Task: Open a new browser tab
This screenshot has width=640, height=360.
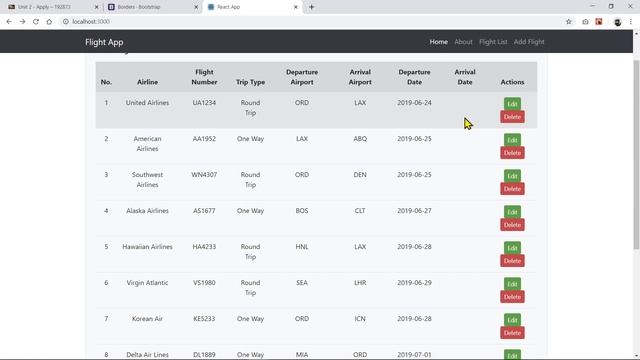Action: click(311, 7)
